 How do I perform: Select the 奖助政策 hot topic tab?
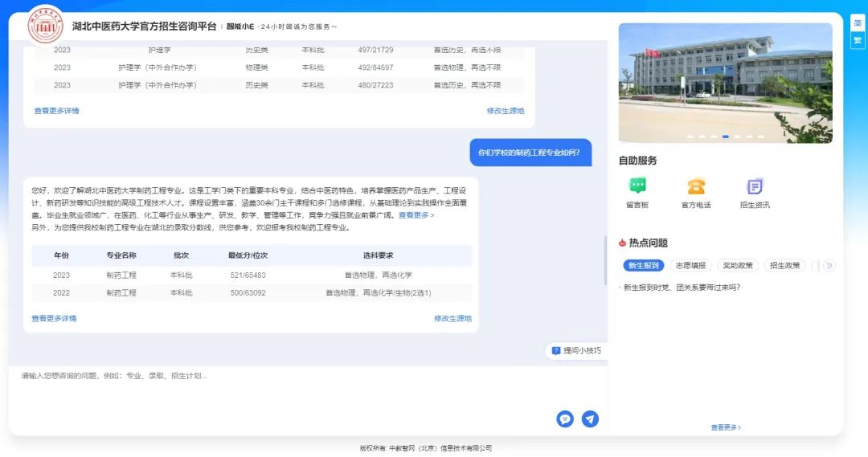tap(737, 266)
